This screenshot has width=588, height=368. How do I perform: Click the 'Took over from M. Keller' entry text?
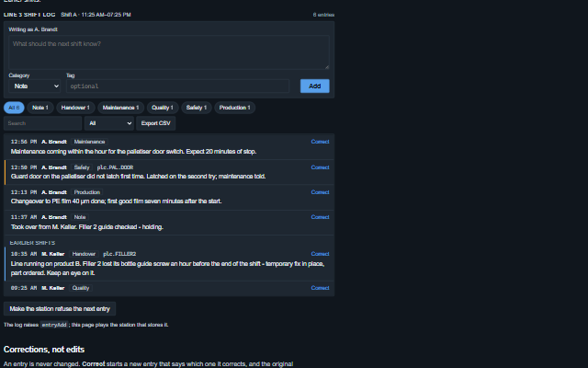click(87, 227)
